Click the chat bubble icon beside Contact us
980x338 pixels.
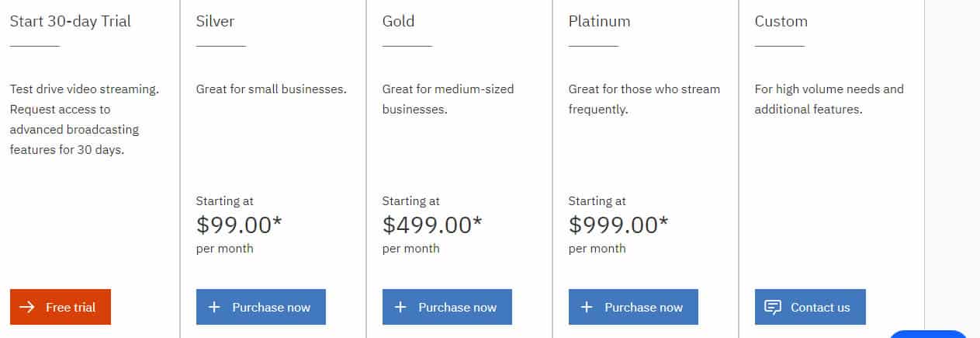(773, 307)
